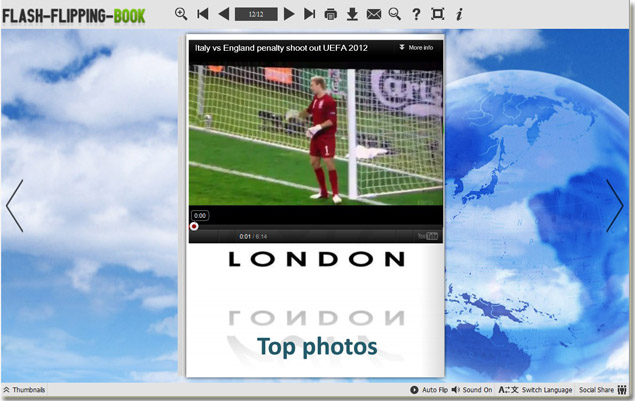
Task: Click the zoom in magnifier icon
Action: 181,14
